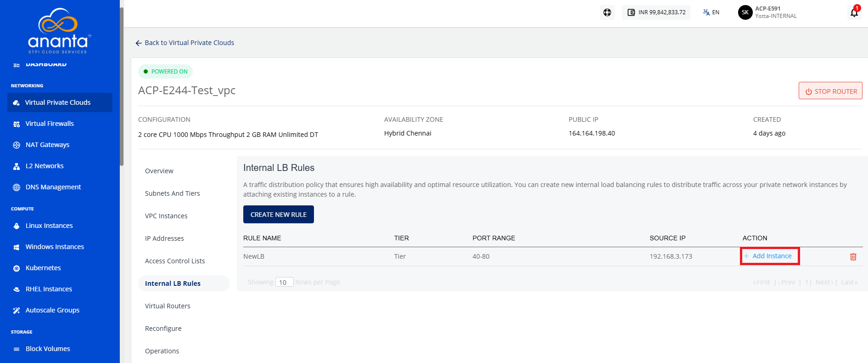Click Add Instance for the NewLB rule
This screenshot has height=363, width=868.
[x=770, y=256]
